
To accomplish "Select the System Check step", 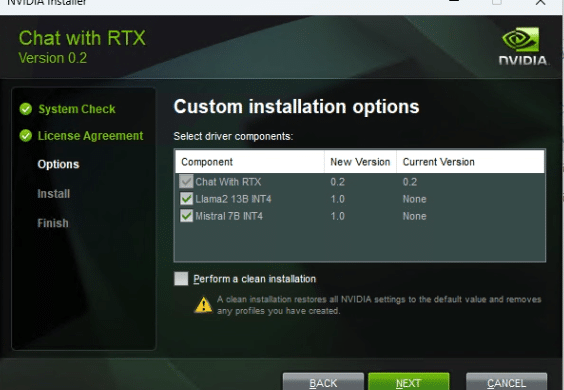I will [x=77, y=109].
